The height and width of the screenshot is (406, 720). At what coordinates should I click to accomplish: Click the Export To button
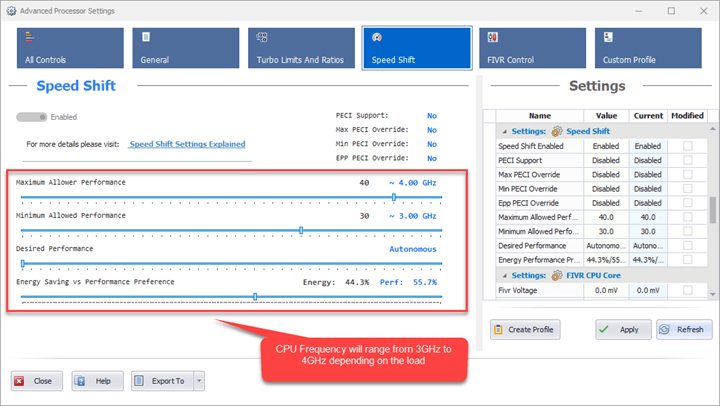pyautogui.click(x=163, y=381)
